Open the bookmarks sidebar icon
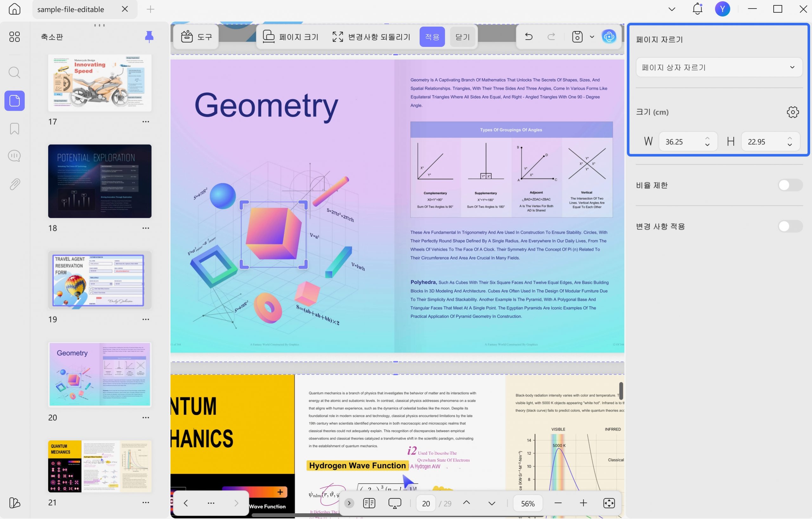This screenshot has height=519, width=812. [15, 129]
